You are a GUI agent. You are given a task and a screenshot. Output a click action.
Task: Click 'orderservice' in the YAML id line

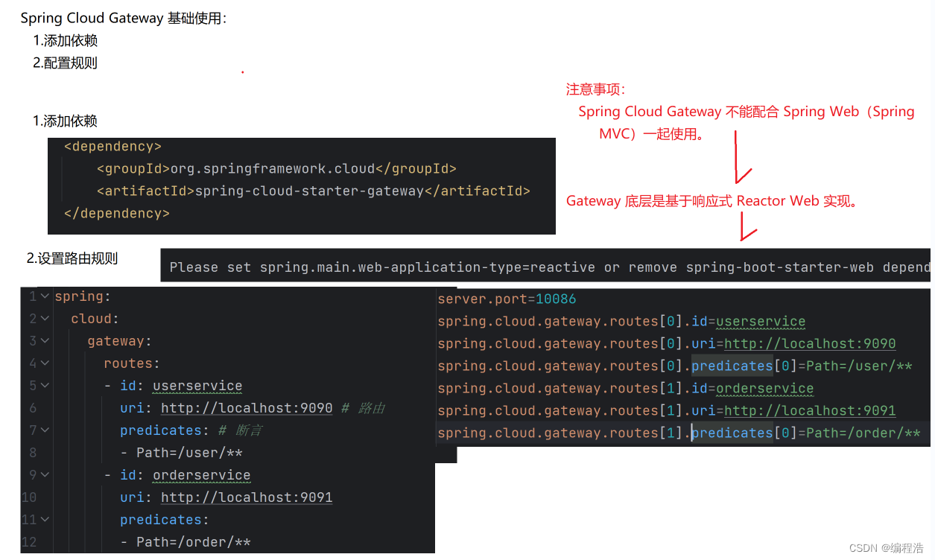tap(202, 475)
